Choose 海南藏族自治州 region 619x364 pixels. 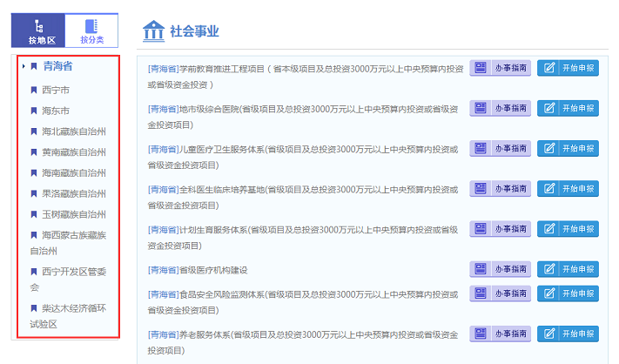[74, 173]
